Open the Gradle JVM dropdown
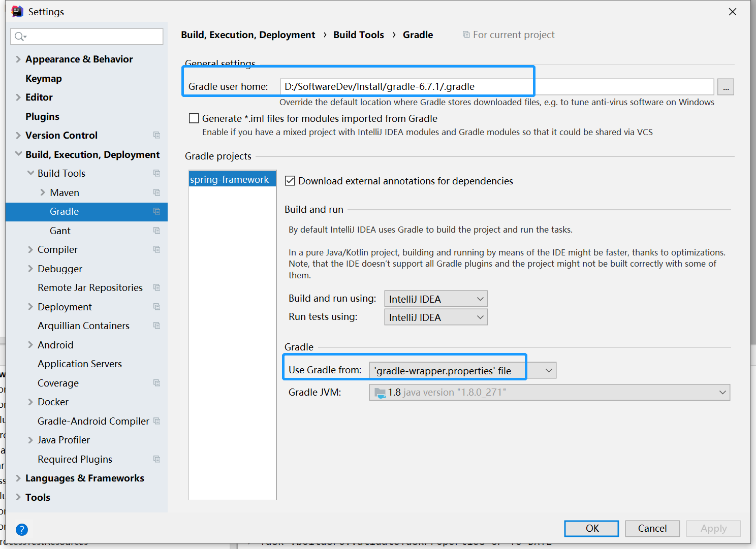This screenshot has height=549, width=756. pyautogui.click(x=549, y=392)
